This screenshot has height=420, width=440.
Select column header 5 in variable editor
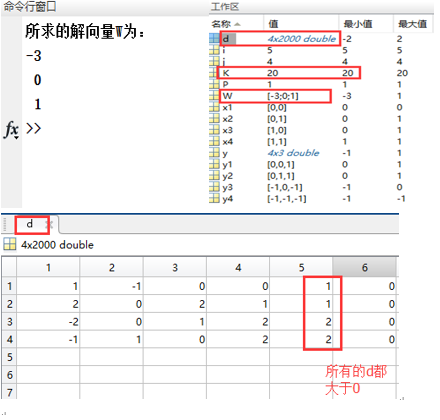coord(301,267)
